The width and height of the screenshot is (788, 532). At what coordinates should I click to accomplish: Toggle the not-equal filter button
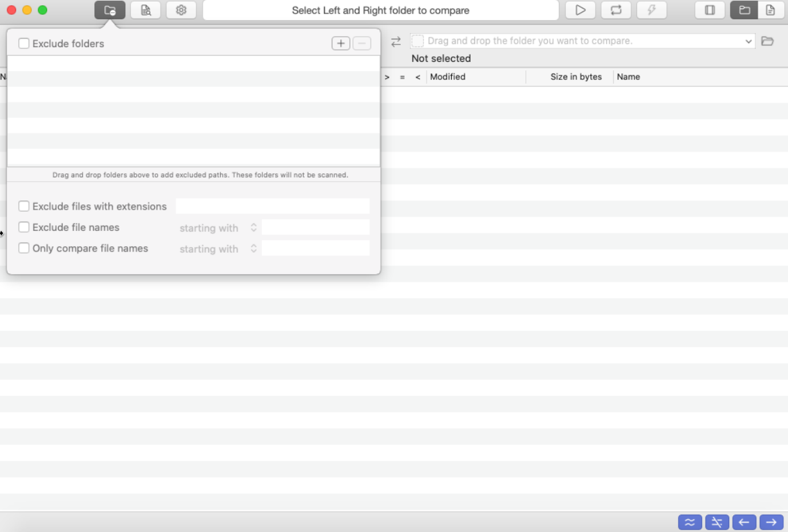(x=717, y=522)
